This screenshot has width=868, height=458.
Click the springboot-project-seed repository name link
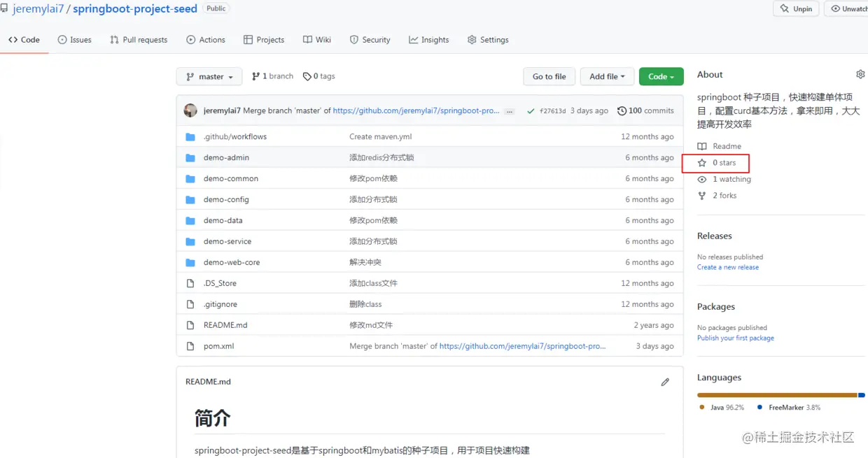pyautogui.click(x=135, y=8)
